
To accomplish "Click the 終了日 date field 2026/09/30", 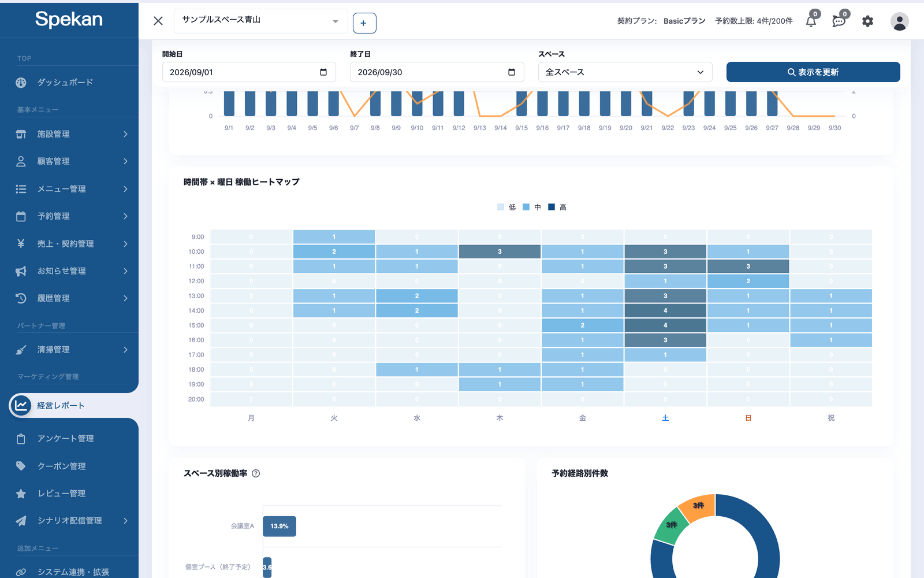I will [437, 72].
